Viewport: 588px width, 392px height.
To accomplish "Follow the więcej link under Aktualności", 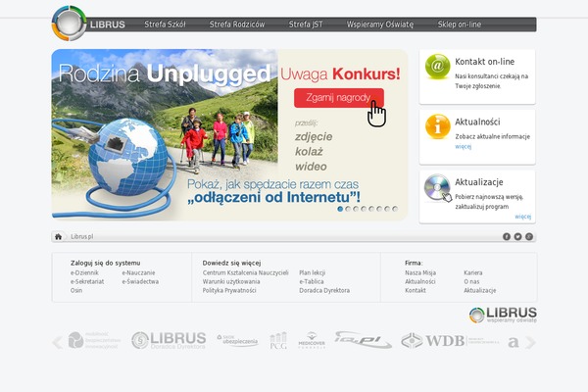I will pos(464,146).
